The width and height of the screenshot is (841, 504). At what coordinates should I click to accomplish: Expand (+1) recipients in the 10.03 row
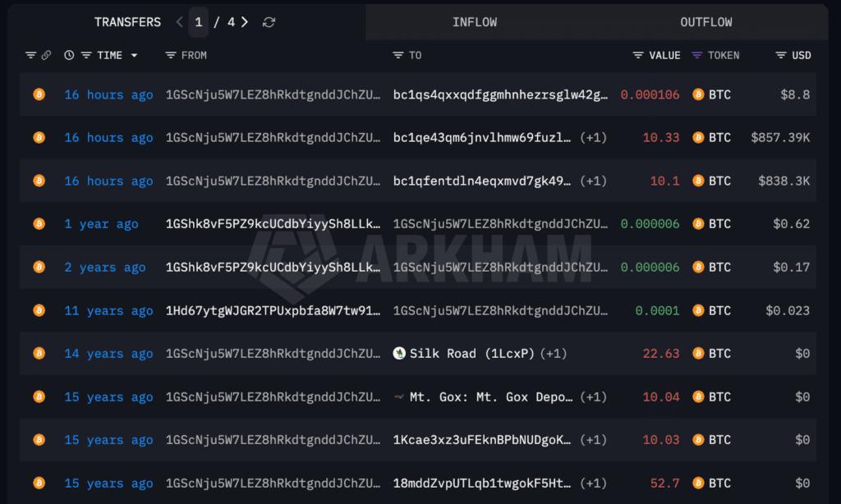point(593,440)
